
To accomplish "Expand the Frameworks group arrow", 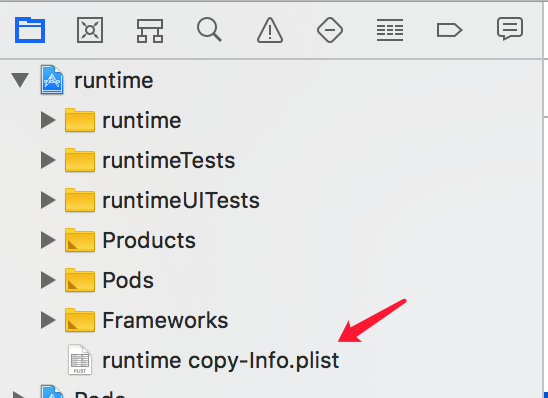I will tap(48, 320).
